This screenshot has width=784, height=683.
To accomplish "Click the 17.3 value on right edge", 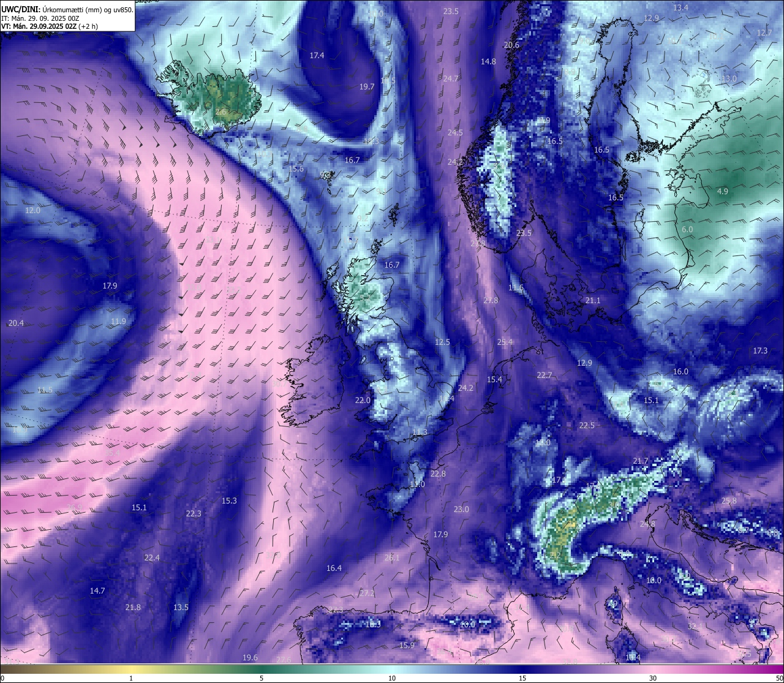I will tap(760, 351).
